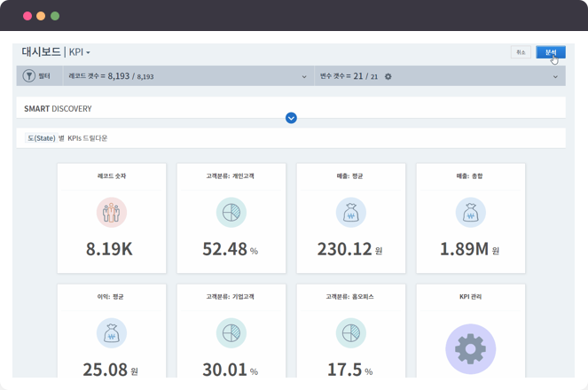Click the KPIs 드릴다운 text

click(x=88, y=138)
